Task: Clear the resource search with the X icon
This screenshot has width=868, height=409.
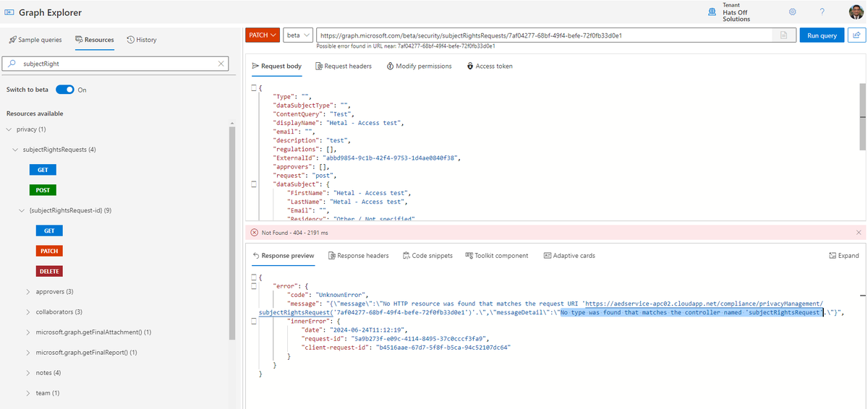Action: click(x=221, y=64)
